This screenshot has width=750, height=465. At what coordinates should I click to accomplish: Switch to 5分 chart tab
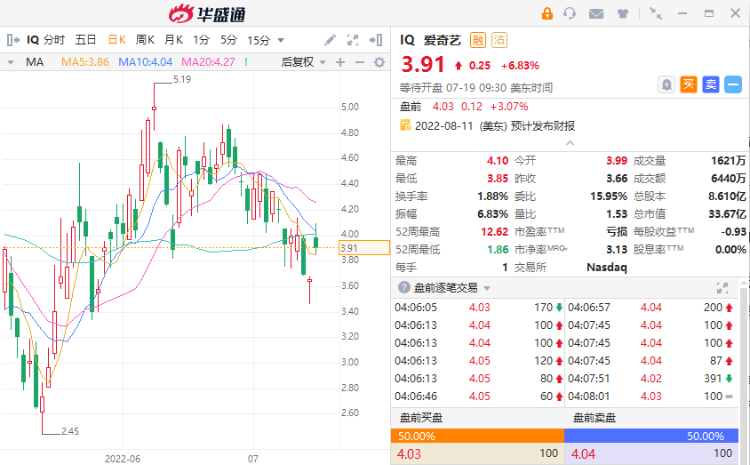point(229,40)
